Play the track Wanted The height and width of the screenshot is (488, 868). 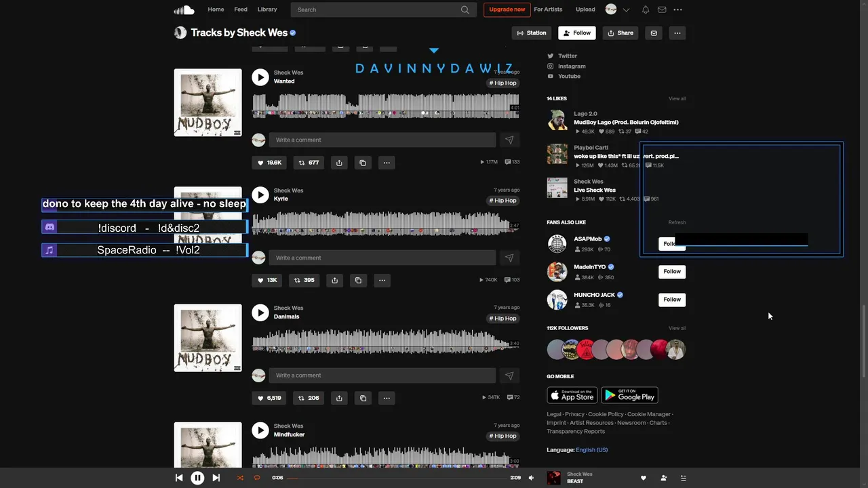260,77
